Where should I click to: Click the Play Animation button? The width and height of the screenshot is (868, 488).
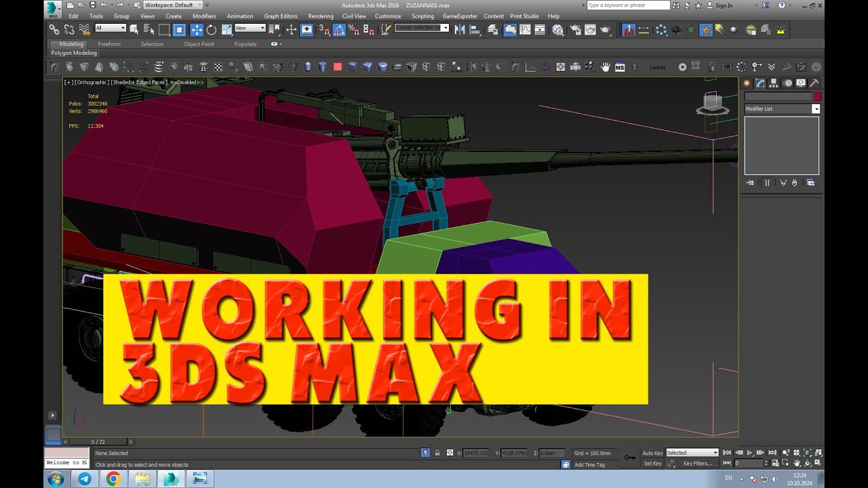[x=750, y=452]
